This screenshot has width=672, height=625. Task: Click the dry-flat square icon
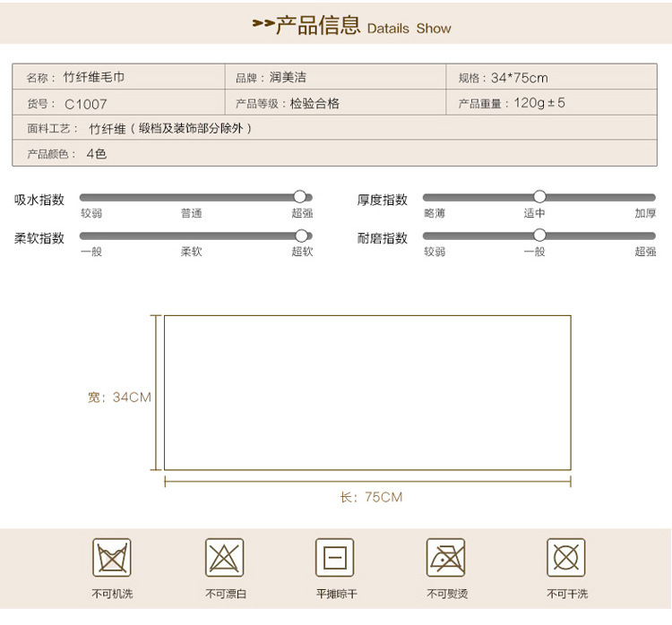click(335, 557)
